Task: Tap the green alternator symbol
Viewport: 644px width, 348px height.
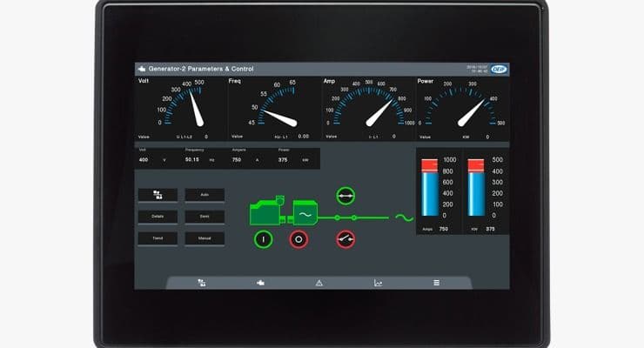Action: tap(305, 213)
